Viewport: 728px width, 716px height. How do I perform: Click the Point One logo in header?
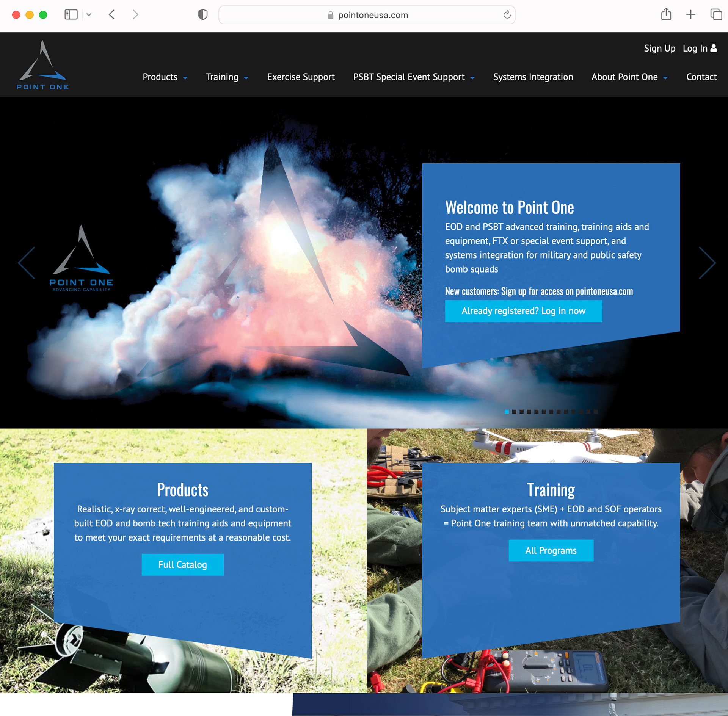(42, 65)
